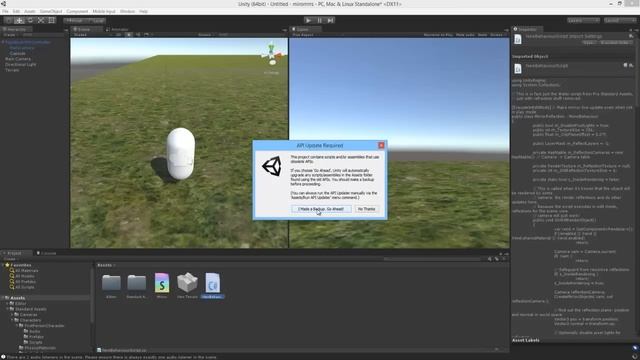Open the Mobile Input menu
Image resolution: width=640 pixels, height=360 pixels.
[x=104, y=11]
